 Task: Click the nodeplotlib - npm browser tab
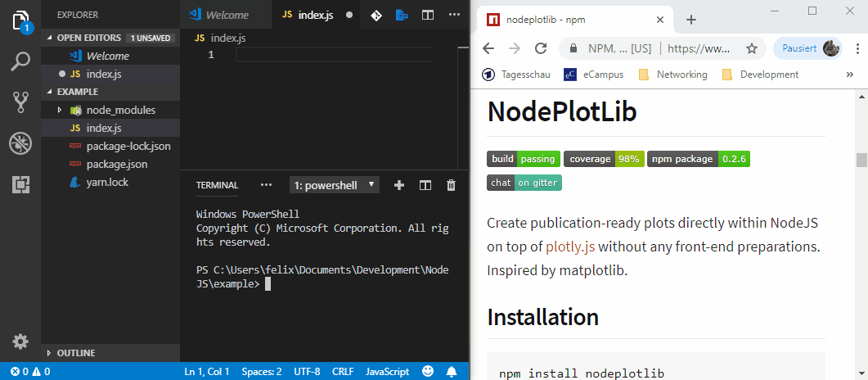(x=576, y=20)
